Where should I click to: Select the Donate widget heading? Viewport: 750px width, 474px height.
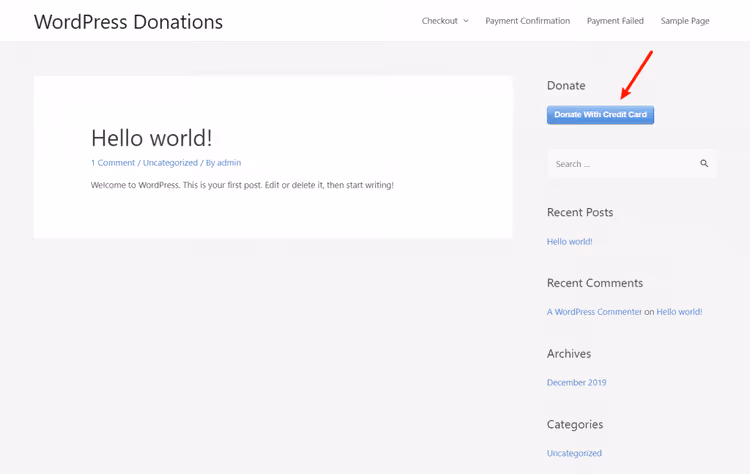(566, 86)
